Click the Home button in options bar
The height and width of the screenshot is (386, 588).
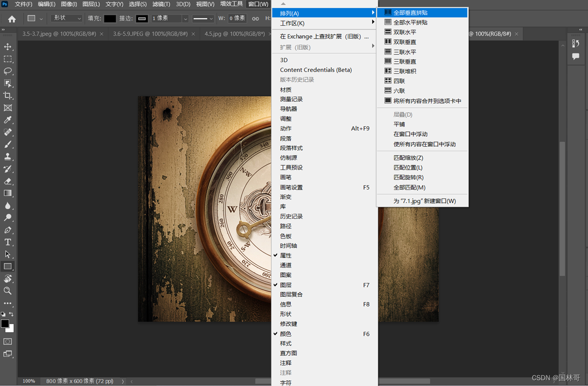click(x=12, y=19)
